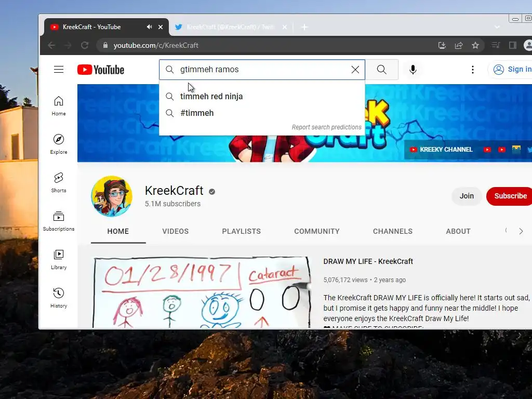Image resolution: width=532 pixels, height=399 pixels.
Task: Switch to the VIDEOS tab
Action: (176, 231)
